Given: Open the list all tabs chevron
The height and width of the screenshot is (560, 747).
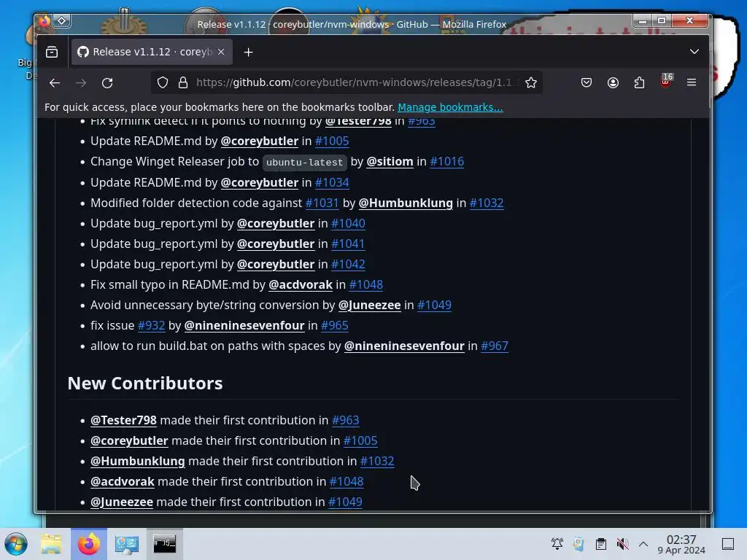Looking at the screenshot, I should [x=694, y=52].
